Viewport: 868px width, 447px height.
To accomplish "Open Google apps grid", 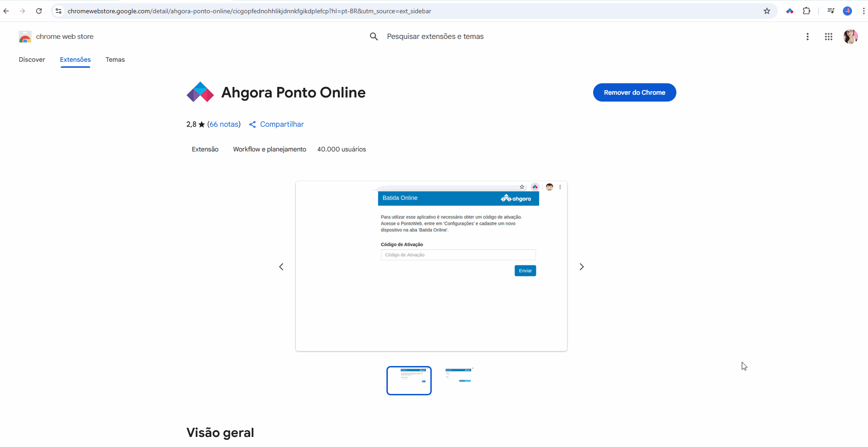I will click(829, 37).
